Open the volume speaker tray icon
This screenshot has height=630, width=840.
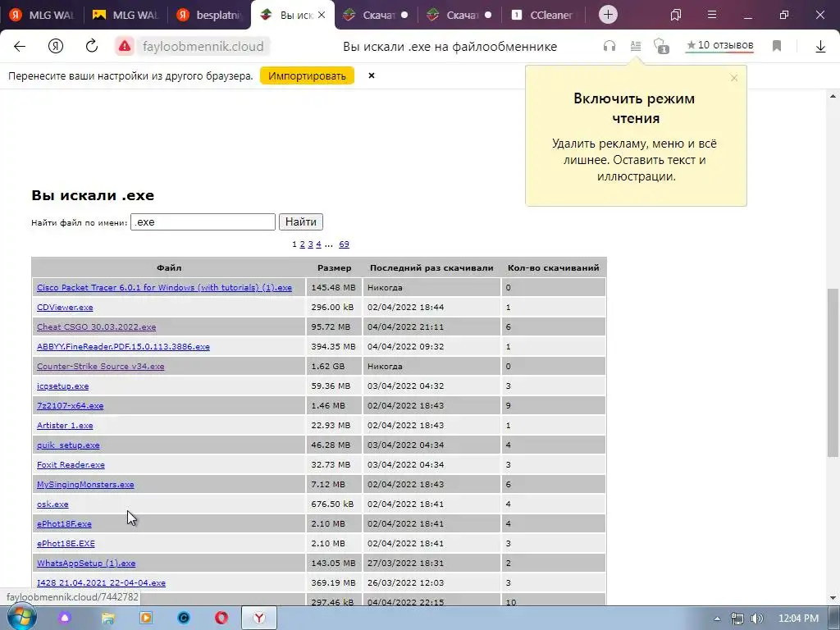point(756,619)
